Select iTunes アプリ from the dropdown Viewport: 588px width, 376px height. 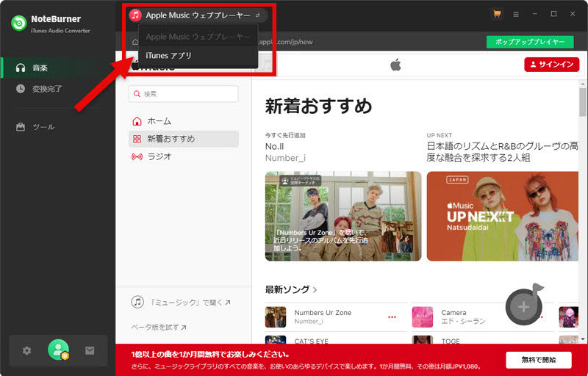tap(198, 55)
